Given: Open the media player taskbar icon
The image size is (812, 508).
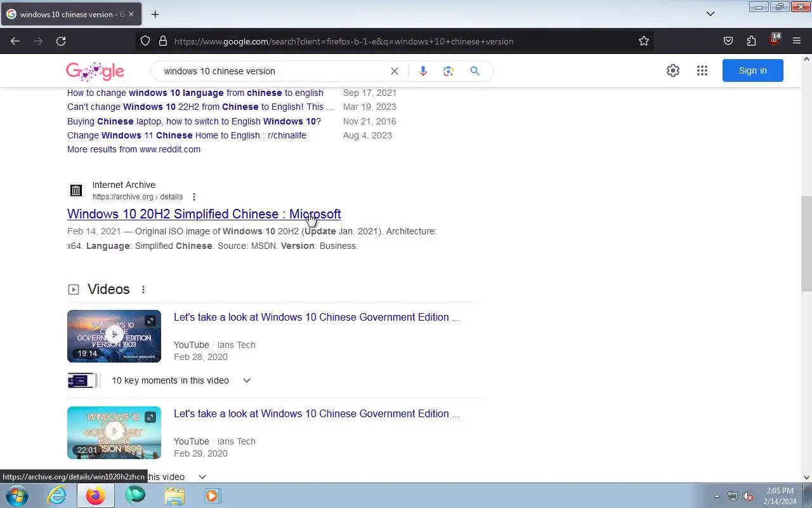Looking at the screenshot, I should point(213,495).
